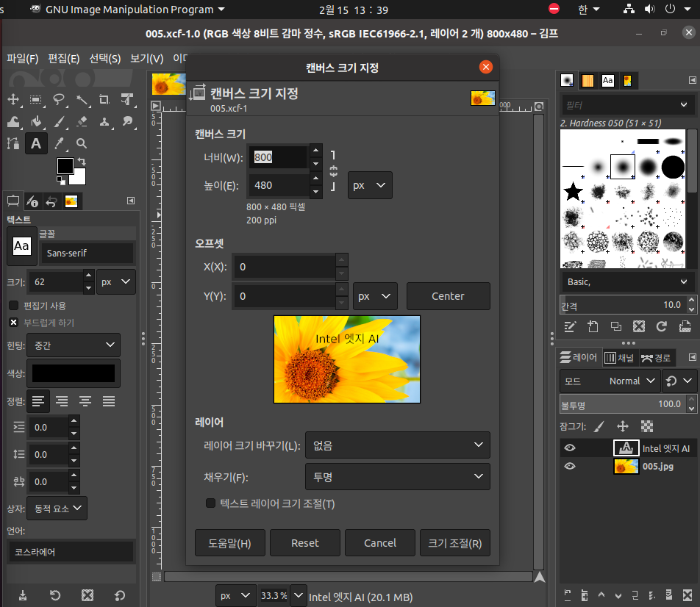
Task: Click the refresh brushes icon
Action: coord(662,327)
